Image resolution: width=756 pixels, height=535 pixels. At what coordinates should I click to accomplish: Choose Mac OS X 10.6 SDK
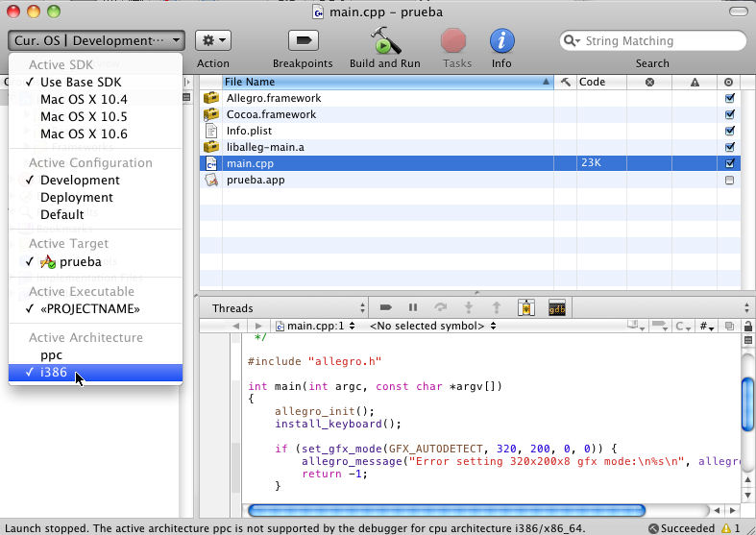[95, 134]
